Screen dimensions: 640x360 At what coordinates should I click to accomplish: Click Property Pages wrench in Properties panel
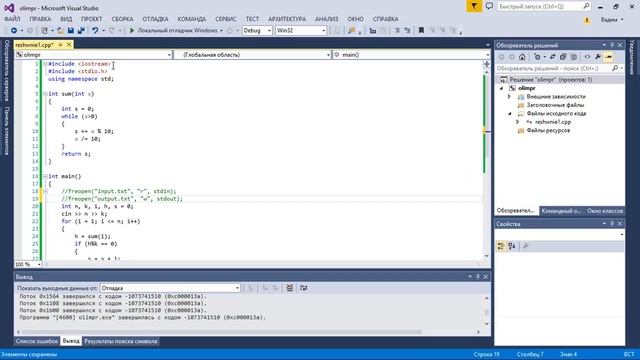pos(526,246)
